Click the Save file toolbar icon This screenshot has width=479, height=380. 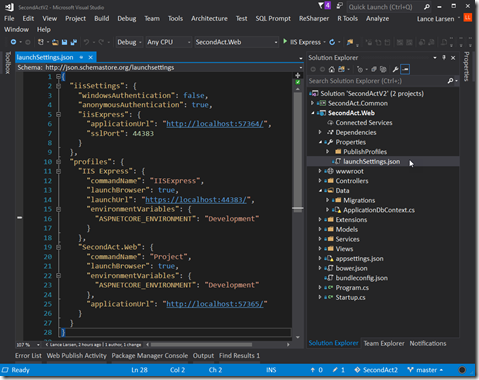[x=64, y=42]
